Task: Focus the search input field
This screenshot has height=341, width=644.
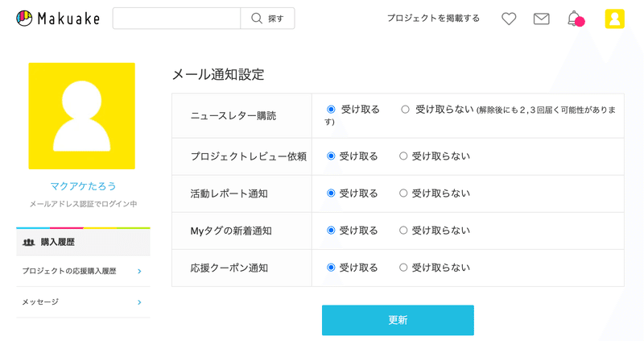Action: click(176, 18)
